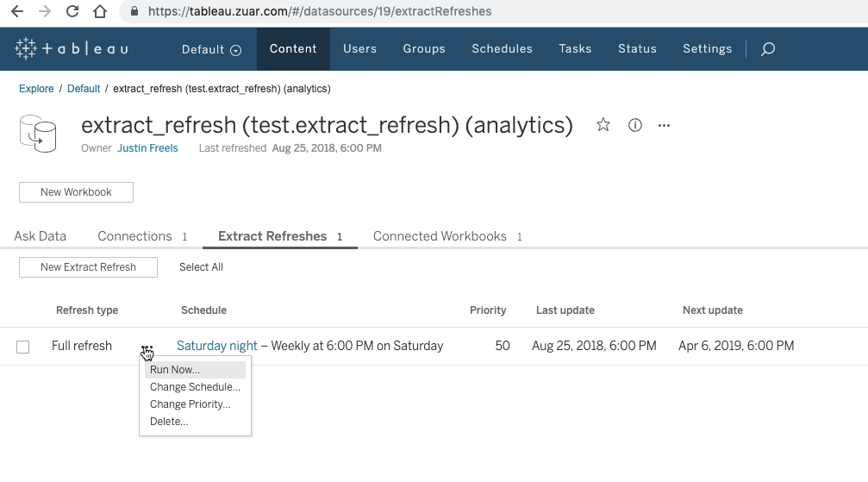868x482 pixels.
Task: Sort by Priority column header
Action: [488, 310]
